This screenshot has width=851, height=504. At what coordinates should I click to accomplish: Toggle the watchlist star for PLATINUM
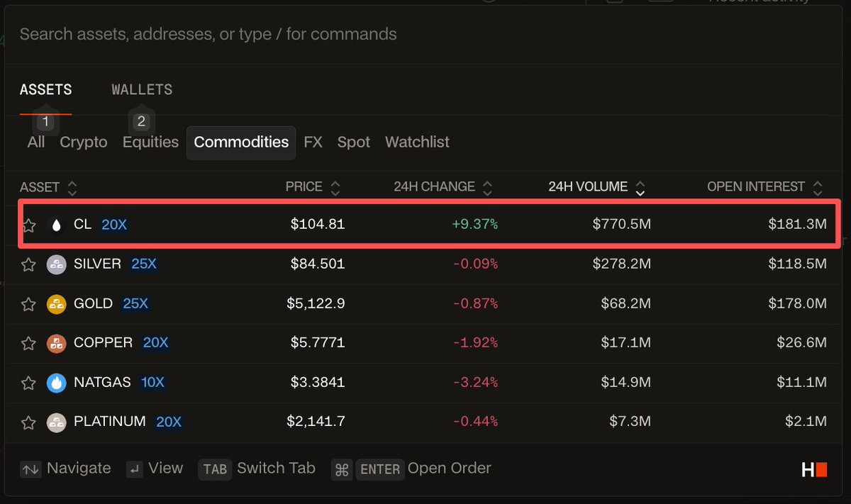pyautogui.click(x=28, y=422)
